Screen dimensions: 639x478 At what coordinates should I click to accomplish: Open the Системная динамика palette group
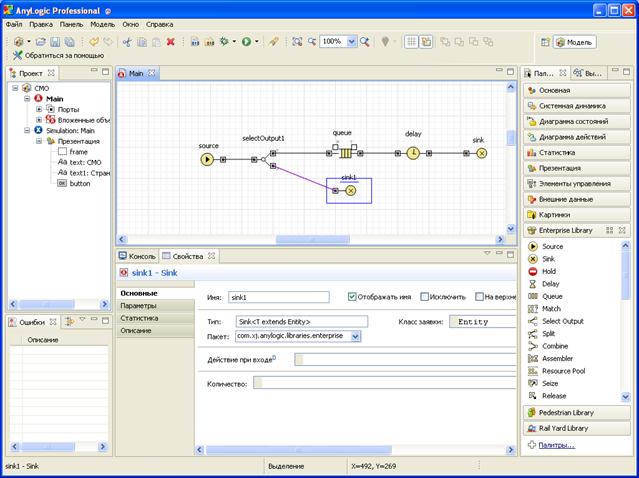tap(577, 106)
